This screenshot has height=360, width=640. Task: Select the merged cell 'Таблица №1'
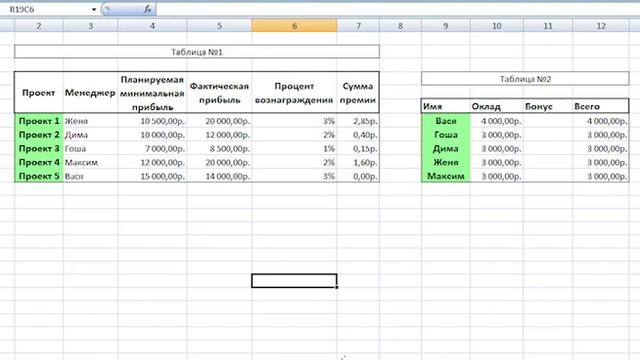tap(197, 52)
